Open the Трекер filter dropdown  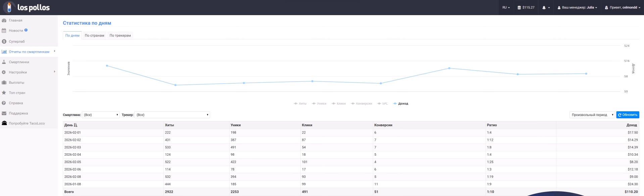click(172, 115)
